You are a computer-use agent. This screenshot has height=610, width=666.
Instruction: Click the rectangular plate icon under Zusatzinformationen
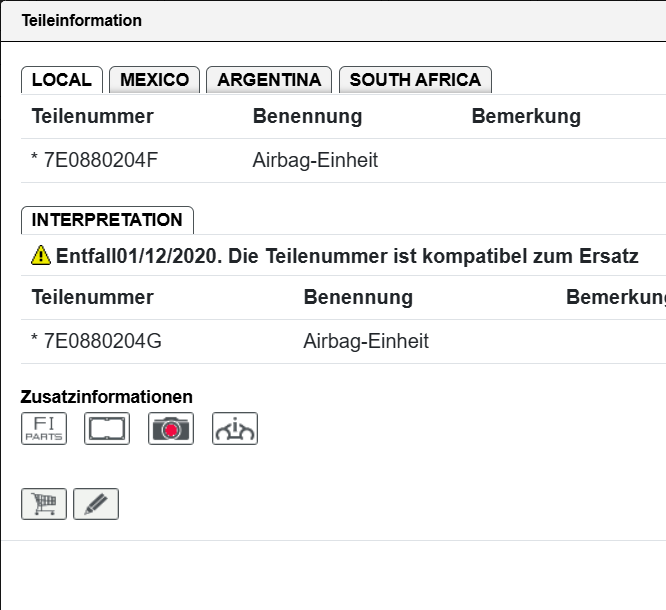(107, 428)
